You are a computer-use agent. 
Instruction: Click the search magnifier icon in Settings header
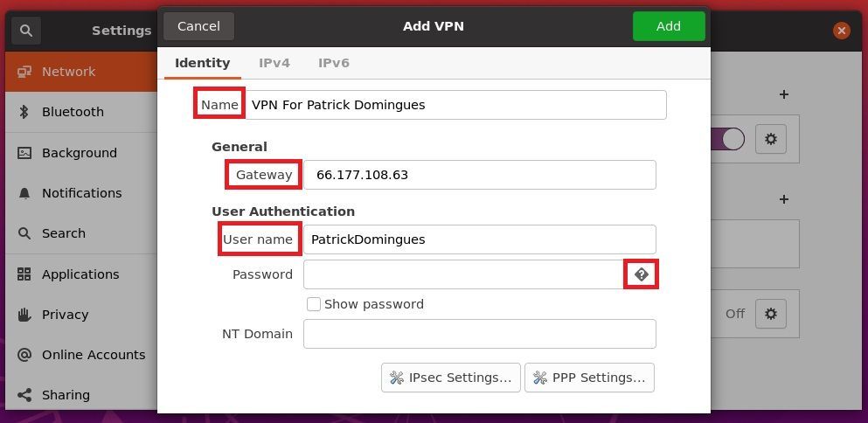coord(26,31)
